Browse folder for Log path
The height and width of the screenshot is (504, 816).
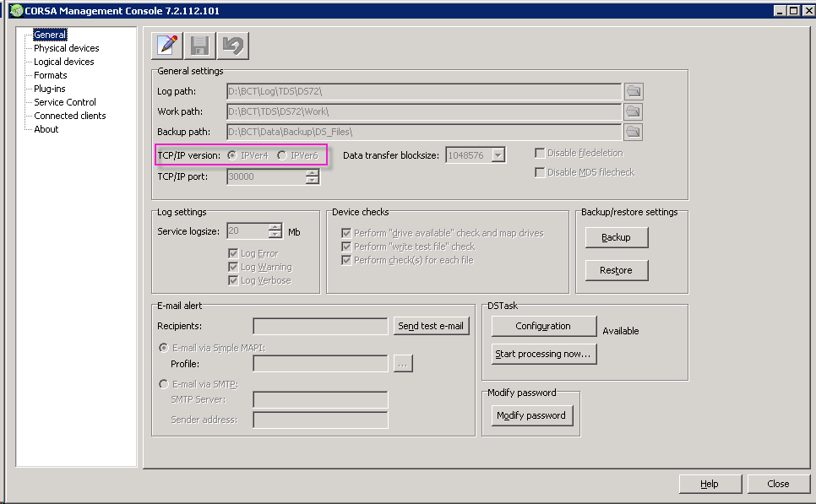[x=634, y=91]
